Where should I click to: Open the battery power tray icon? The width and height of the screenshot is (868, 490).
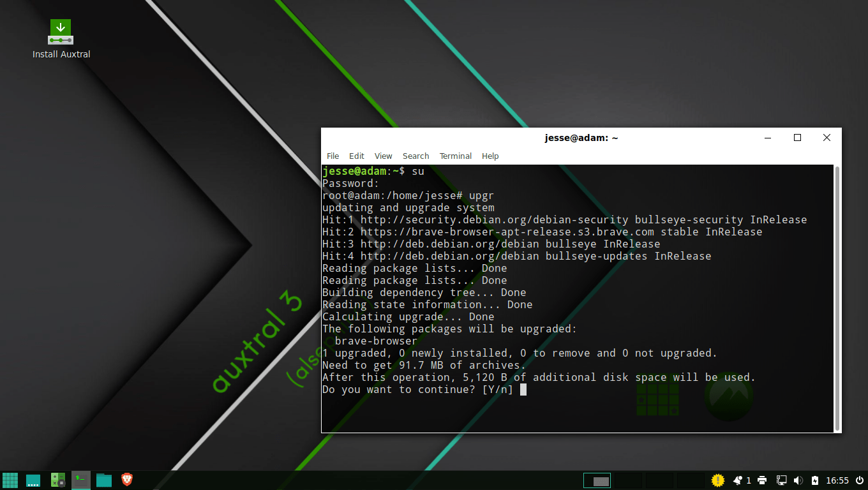click(815, 480)
